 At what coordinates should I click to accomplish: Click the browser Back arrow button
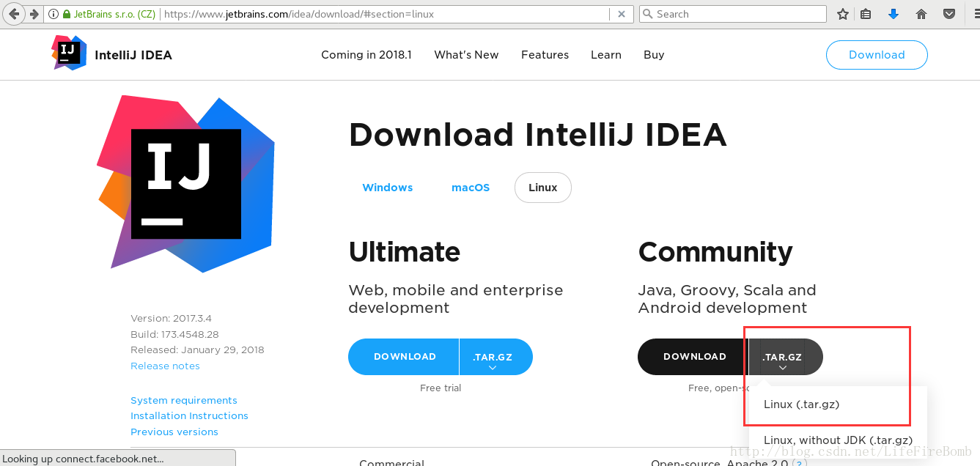[15, 14]
